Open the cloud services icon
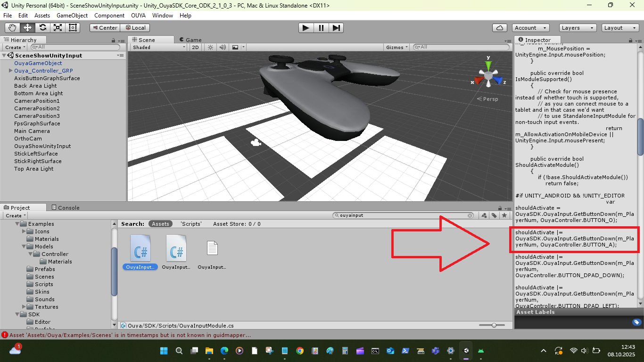Screen dimensions: 644x362 (499, 28)
